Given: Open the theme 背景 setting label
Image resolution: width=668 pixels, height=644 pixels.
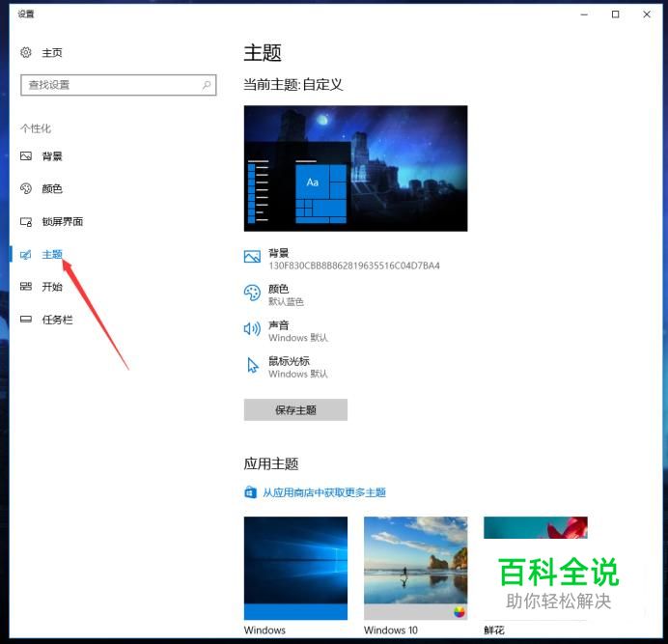Looking at the screenshot, I should (279, 253).
